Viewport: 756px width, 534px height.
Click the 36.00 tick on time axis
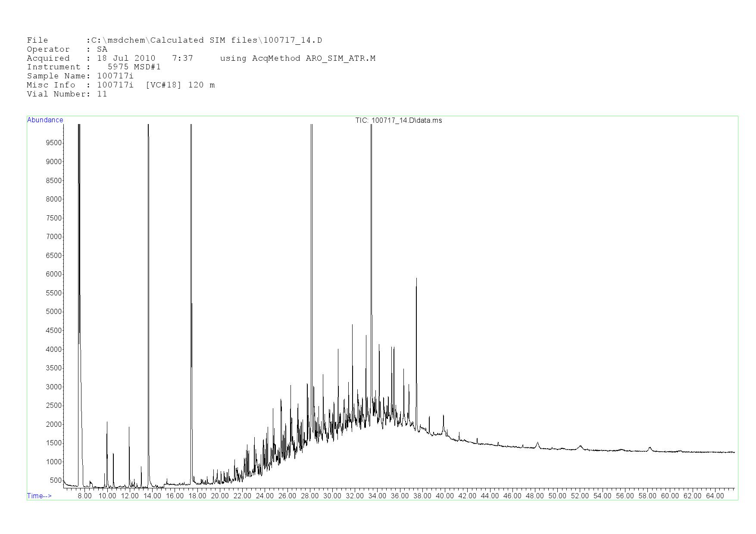click(400, 496)
